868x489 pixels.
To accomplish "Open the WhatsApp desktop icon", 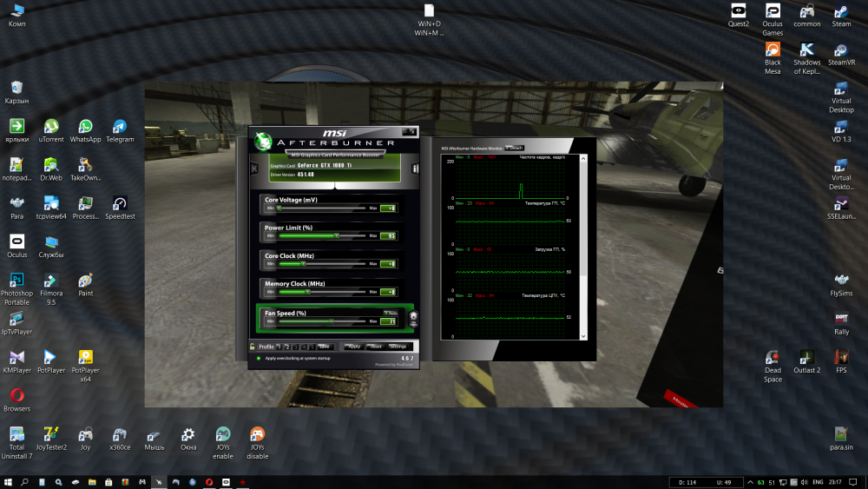I will (85, 131).
